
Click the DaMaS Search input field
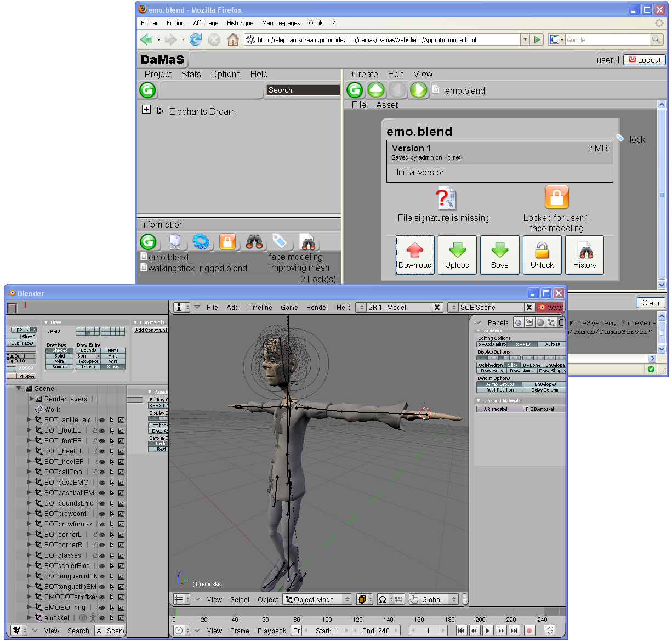[x=303, y=90]
